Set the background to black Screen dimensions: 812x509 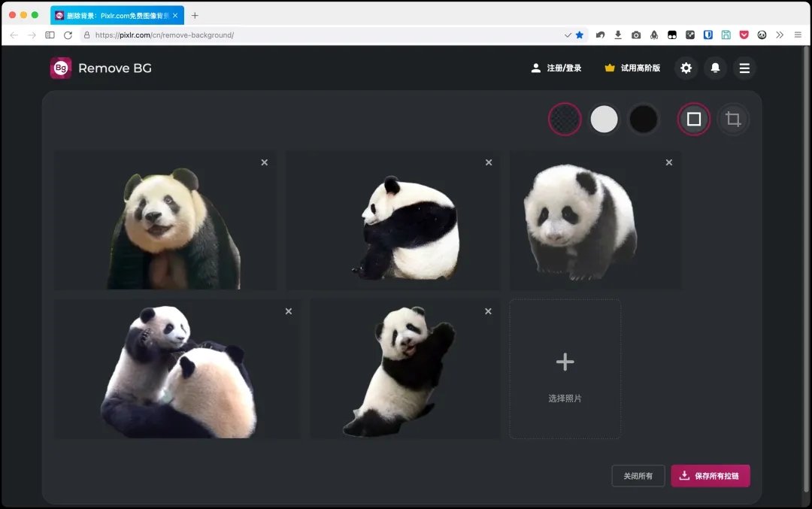[644, 119]
